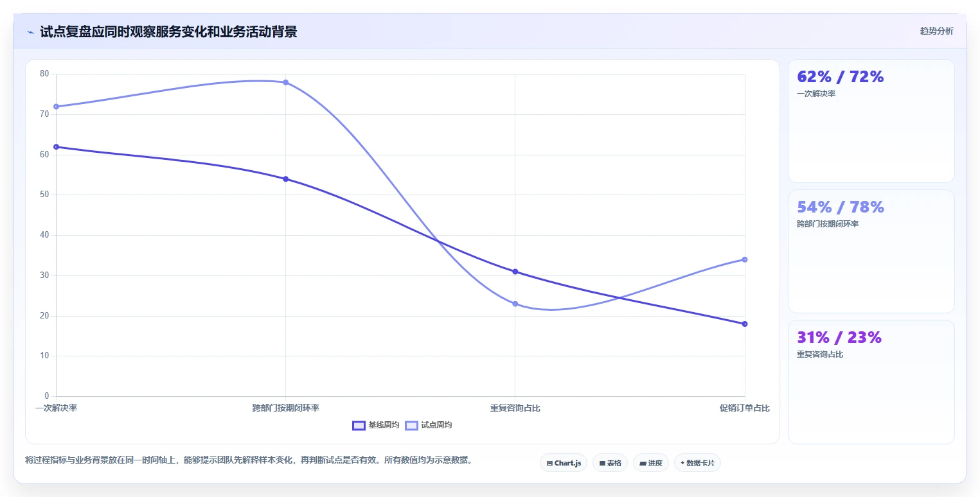Open the 62% / 72% 一次解决率 card
Screen dimensions: 980x497
871,121
